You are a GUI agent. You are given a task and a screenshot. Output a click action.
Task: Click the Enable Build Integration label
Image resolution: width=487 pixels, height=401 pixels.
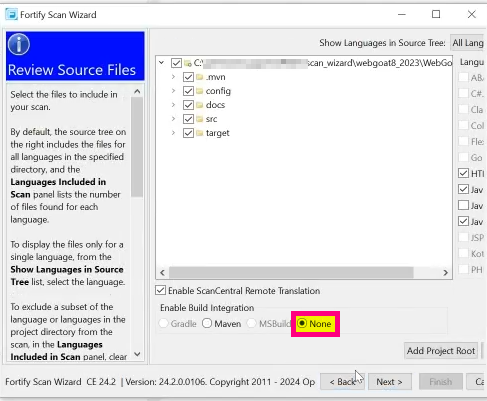click(x=207, y=308)
